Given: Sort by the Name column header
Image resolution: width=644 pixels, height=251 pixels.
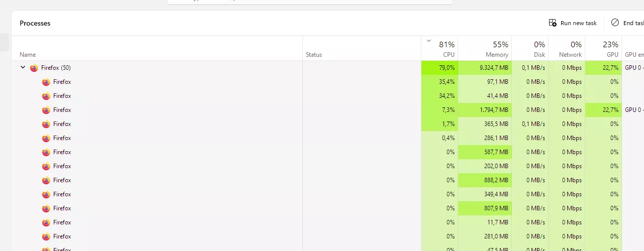Looking at the screenshot, I should point(157,49).
